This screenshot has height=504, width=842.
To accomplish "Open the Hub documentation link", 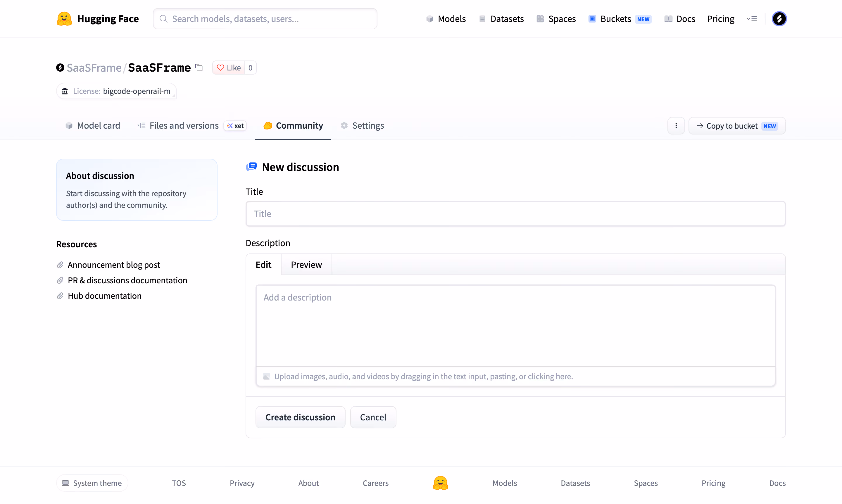I will coord(105,296).
